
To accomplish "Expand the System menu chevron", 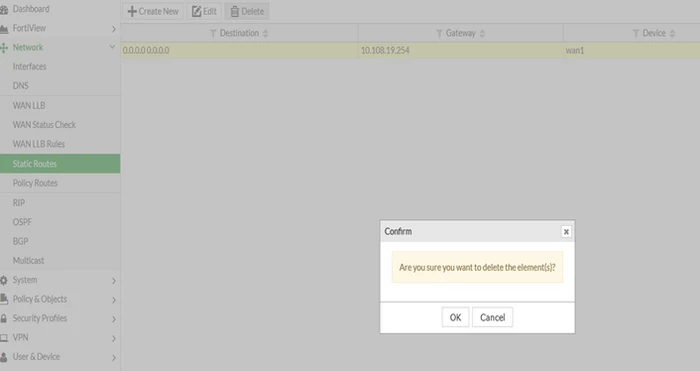I will [113, 281].
